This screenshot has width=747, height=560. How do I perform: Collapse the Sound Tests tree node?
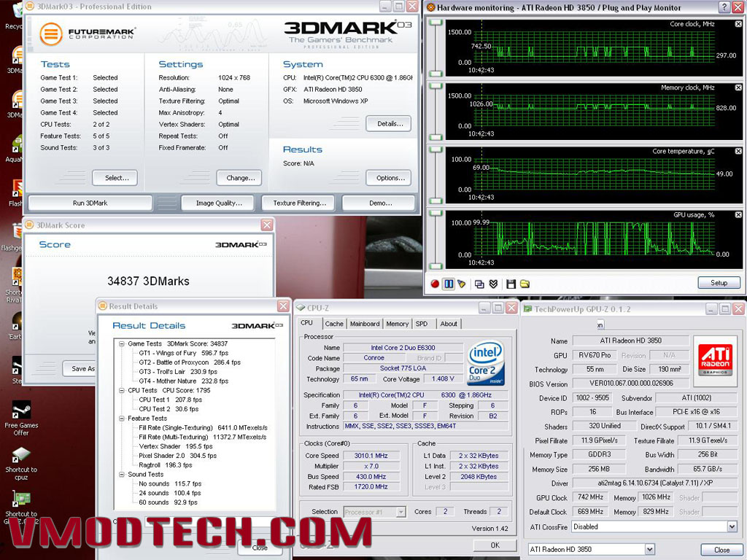[122, 475]
